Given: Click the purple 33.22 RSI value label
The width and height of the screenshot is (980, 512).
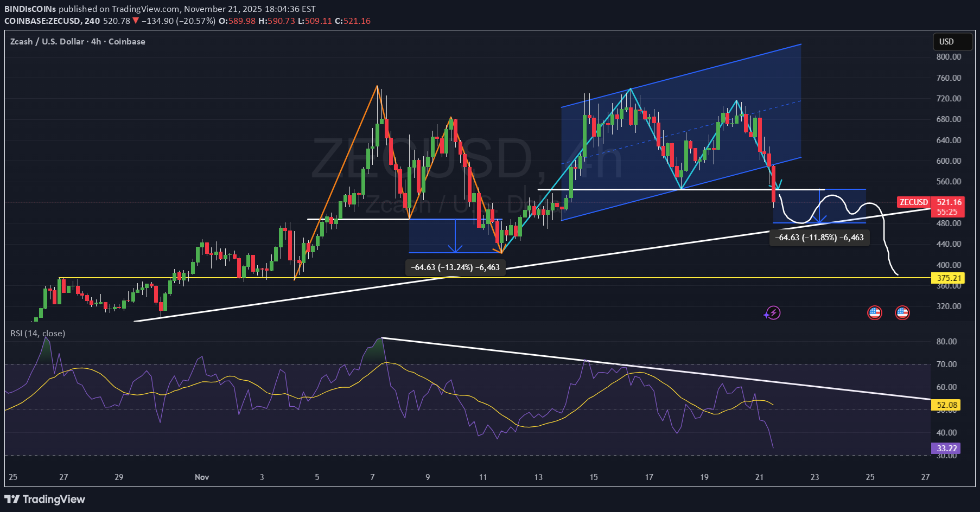Looking at the screenshot, I should pos(946,449).
